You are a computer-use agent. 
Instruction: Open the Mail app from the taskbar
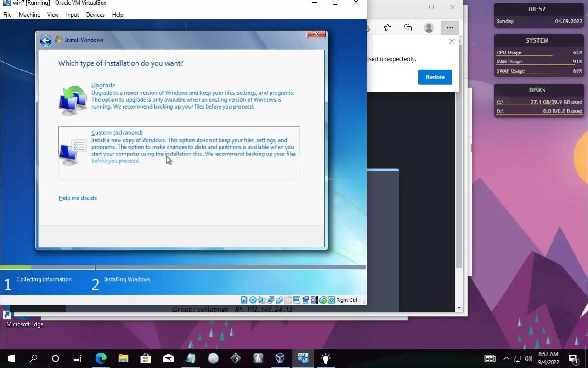[x=168, y=358]
